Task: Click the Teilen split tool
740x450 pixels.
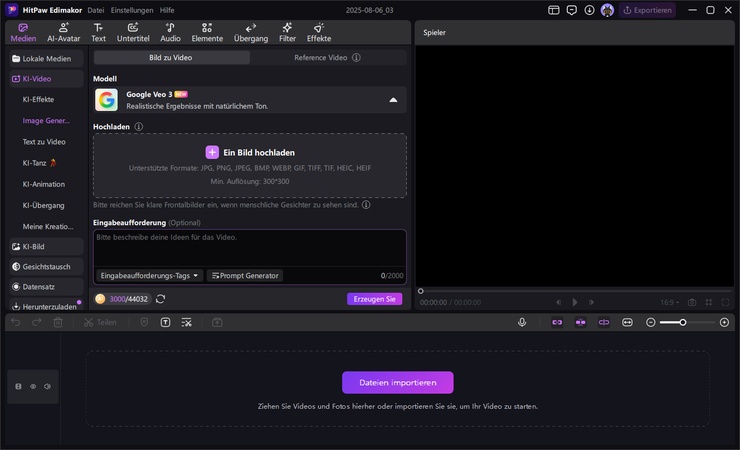Action: (100, 323)
